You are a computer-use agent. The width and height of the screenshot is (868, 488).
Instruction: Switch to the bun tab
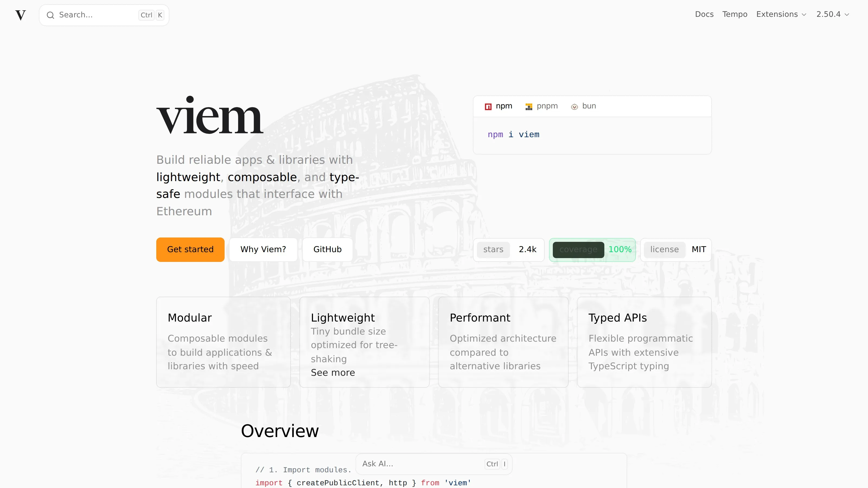click(x=584, y=106)
